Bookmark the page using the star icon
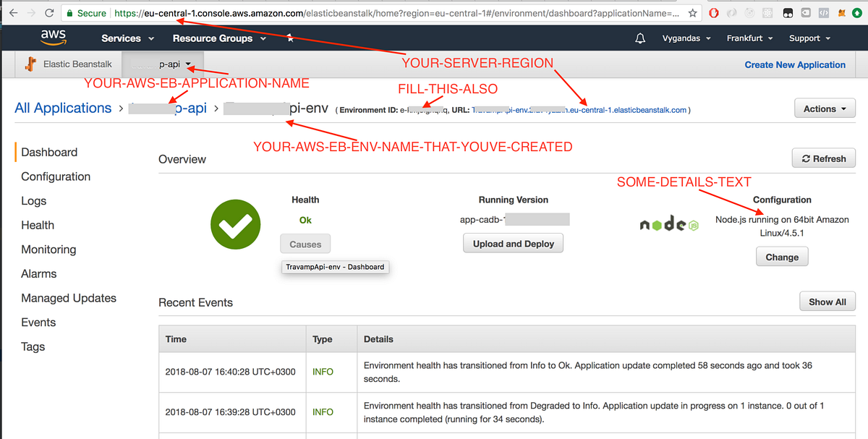Viewport: 868px width, 439px height. click(x=692, y=13)
